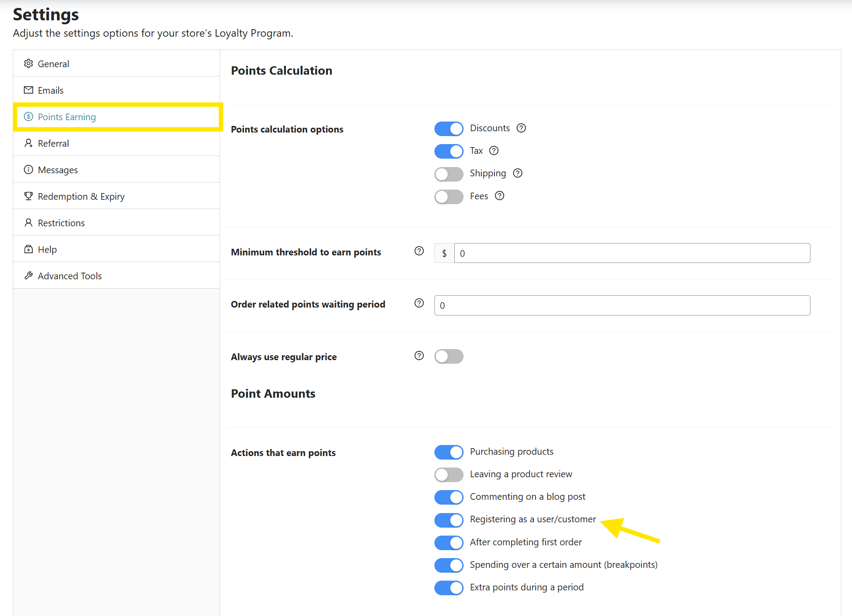Click the Redemption & Expiry trophy icon

pos(28,196)
